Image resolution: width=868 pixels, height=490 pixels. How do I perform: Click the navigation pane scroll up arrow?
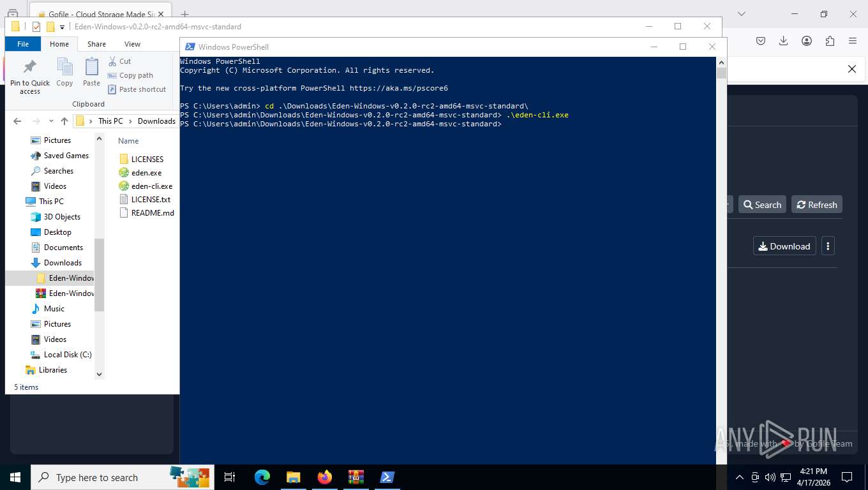point(99,138)
